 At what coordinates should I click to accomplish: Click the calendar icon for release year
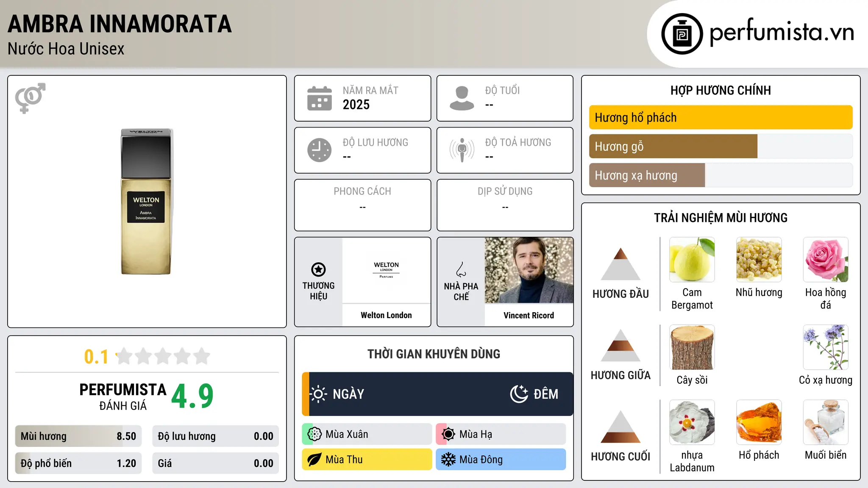coord(319,98)
